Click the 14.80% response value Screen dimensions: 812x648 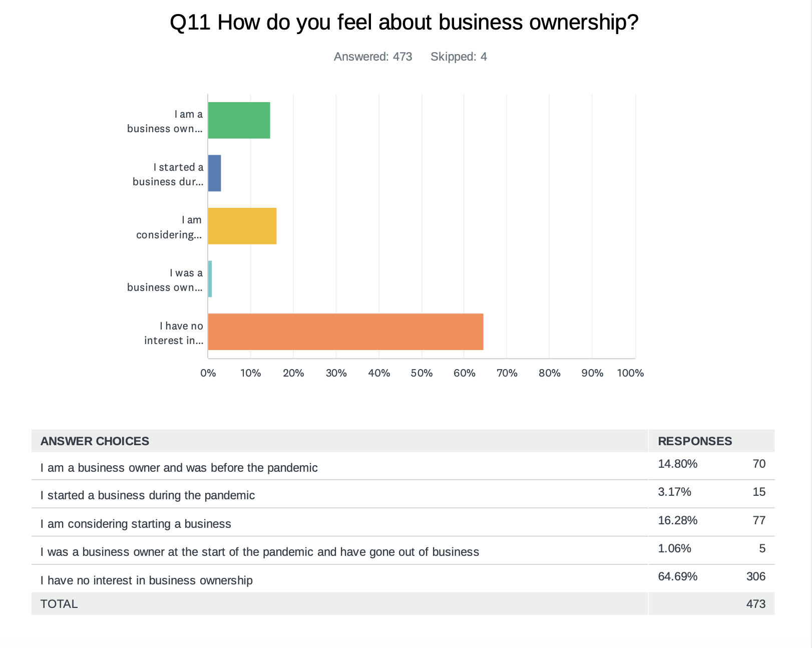pyautogui.click(x=677, y=464)
